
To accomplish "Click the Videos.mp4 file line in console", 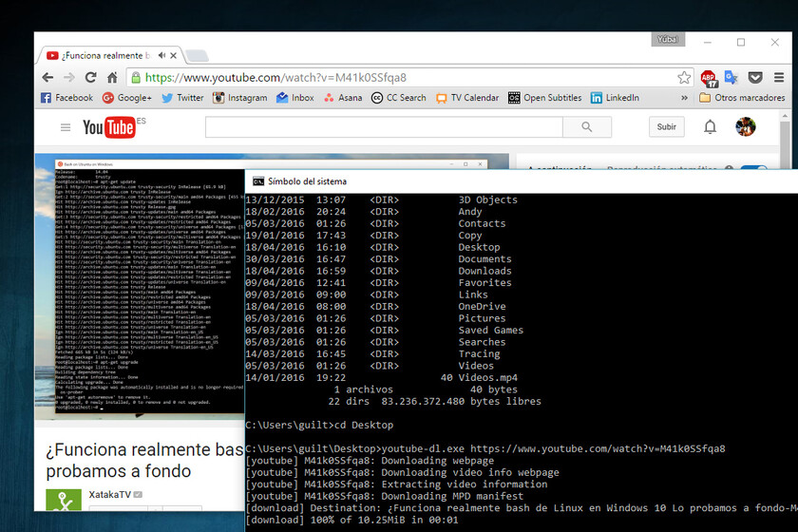I will pyautogui.click(x=382, y=377).
